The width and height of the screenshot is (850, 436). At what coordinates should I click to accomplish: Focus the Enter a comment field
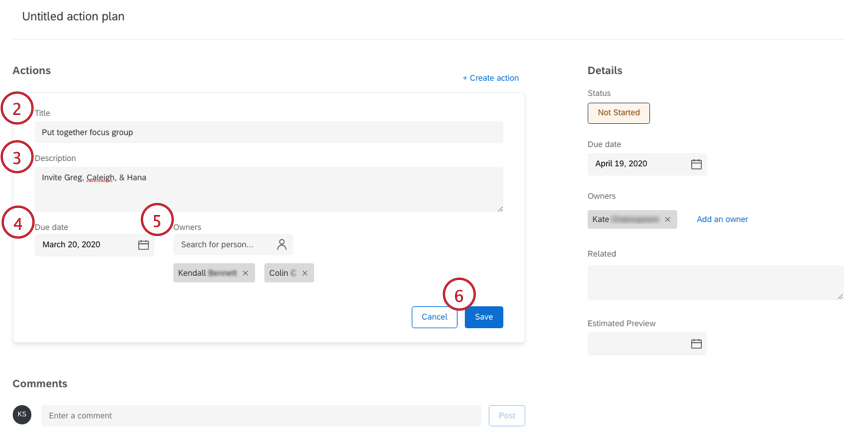click(260, 415)
